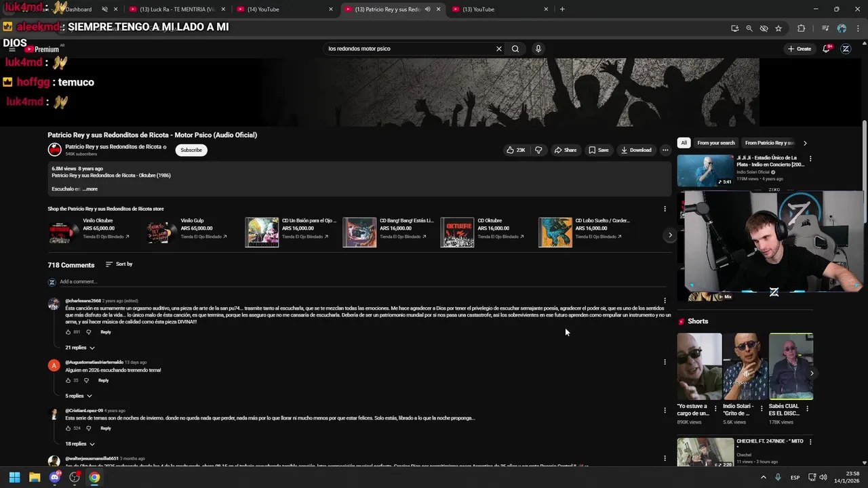Reply to the @charlesans2668 comment

[x=106, y=332]
